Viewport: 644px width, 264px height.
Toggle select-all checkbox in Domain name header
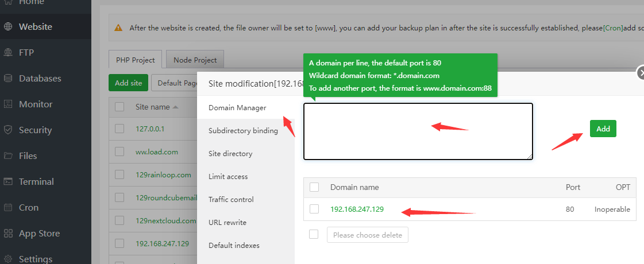tap(314, 187)
